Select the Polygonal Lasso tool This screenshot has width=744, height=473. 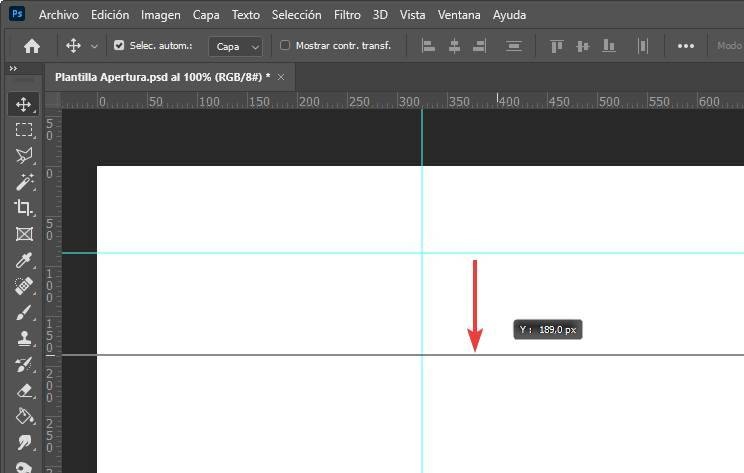(24, 156)
